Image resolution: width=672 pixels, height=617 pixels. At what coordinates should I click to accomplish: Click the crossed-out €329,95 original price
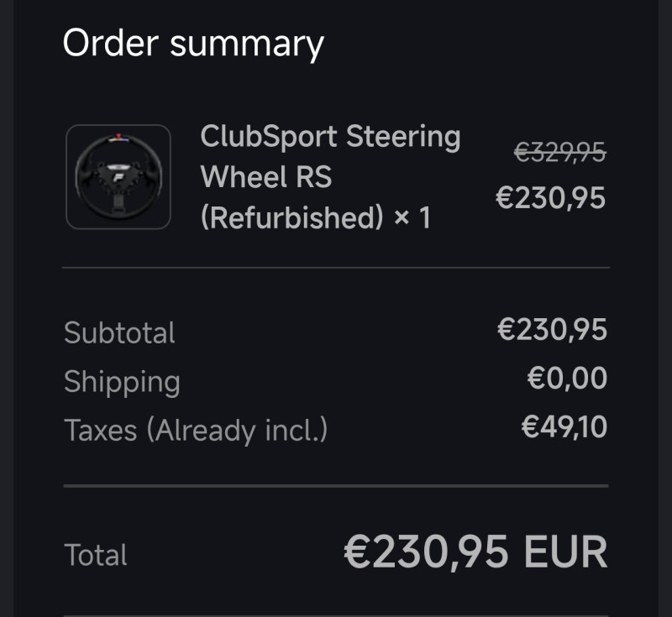(x=559, y=153)
